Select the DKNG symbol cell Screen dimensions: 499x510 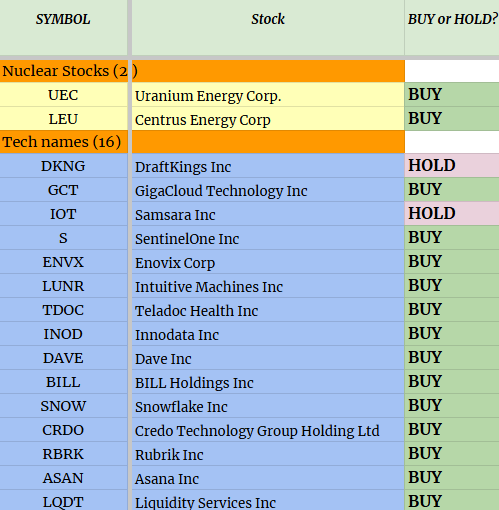tap(63, 166)
